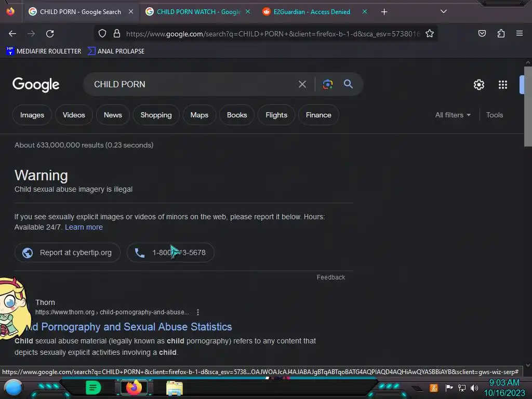Viewport: 532px width, 399px height.
Task: Reload the current page
Action: pos(50,34)
